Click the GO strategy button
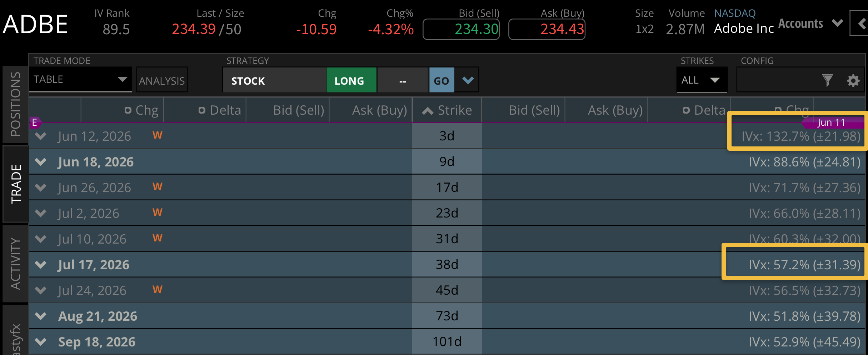The image size is (868, 355). (442, 80)
